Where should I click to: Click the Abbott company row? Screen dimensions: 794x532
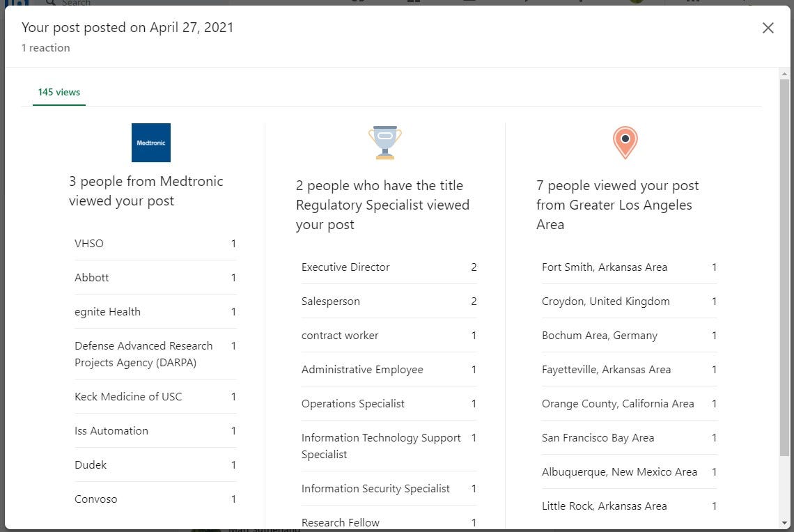[x=155, y=277]
